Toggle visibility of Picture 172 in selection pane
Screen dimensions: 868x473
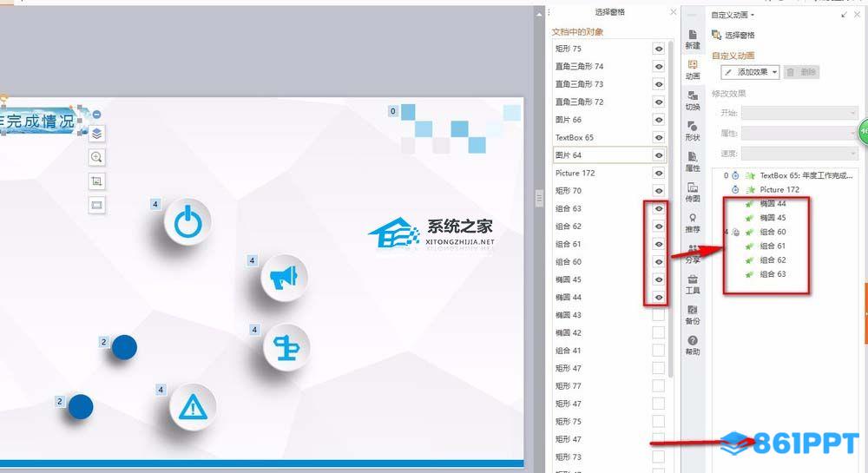(658, 174)
